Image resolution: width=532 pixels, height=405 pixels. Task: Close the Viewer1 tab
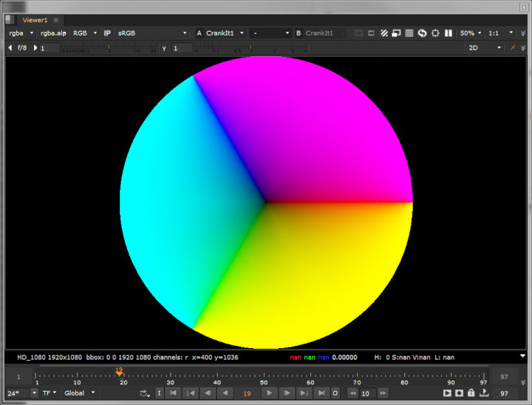[x=56, y=20]
